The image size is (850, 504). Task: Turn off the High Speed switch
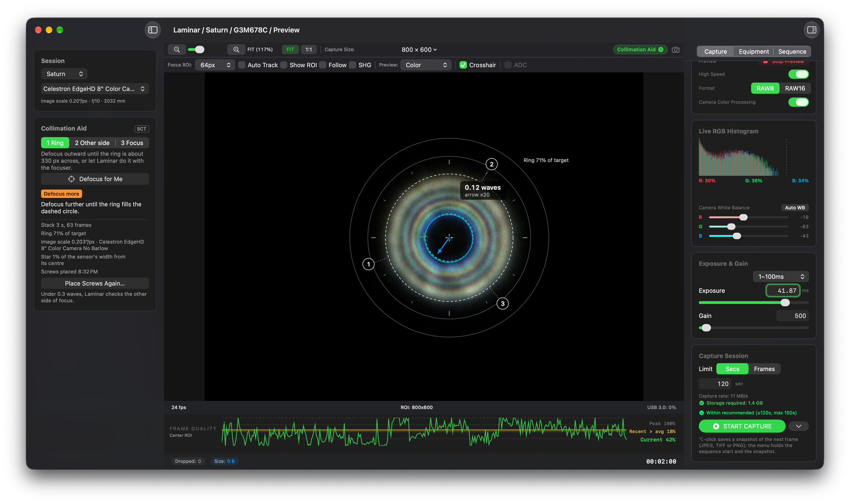tap(798, 74)
